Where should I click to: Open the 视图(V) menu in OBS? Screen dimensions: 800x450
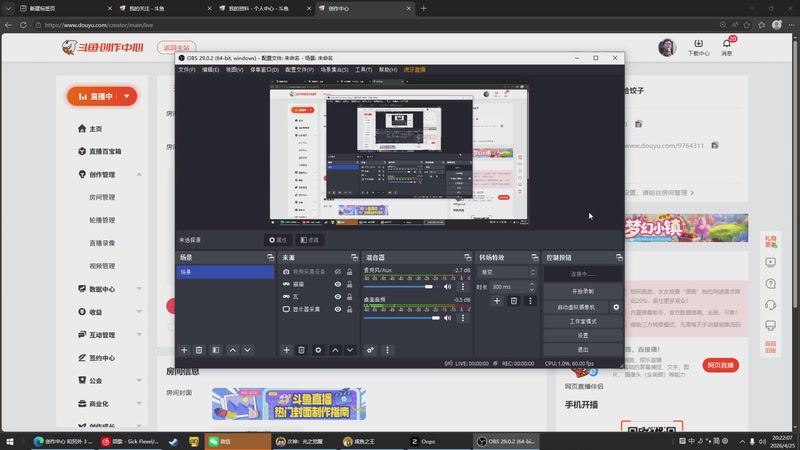click(x=235, y=70)
